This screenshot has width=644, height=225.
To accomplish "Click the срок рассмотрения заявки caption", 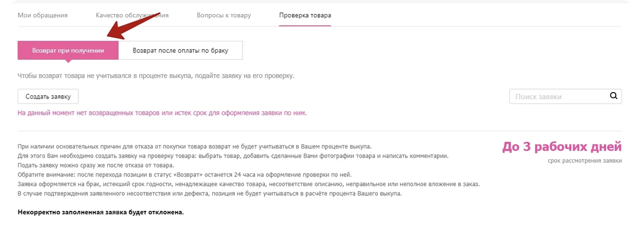I will pos(585,161).
